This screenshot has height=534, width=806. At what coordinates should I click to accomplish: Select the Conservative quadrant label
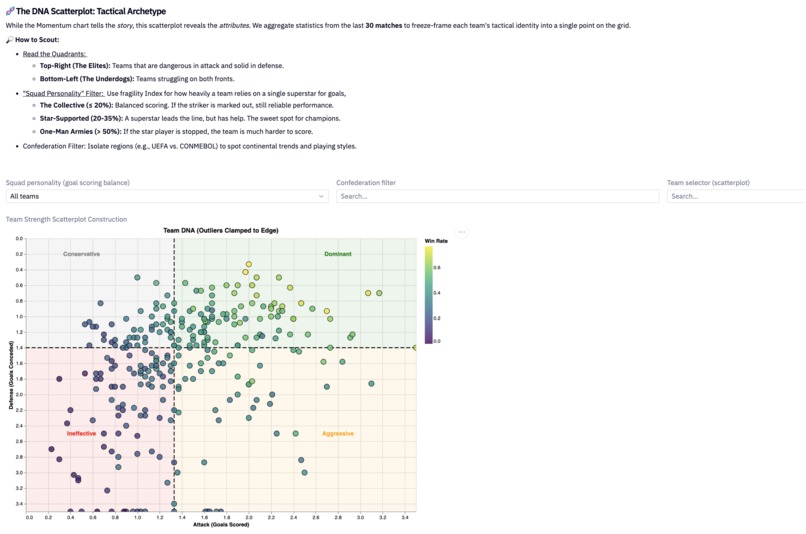point(81,254)
